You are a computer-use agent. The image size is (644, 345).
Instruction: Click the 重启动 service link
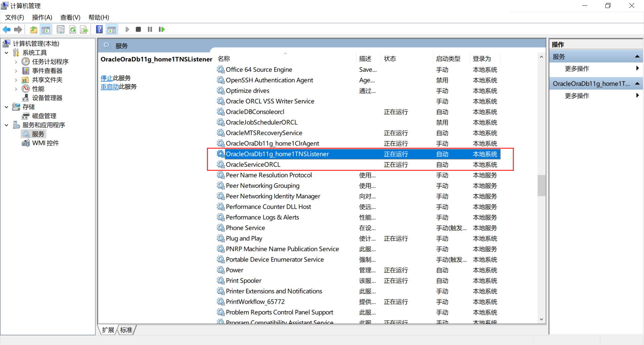click(110, 87)
